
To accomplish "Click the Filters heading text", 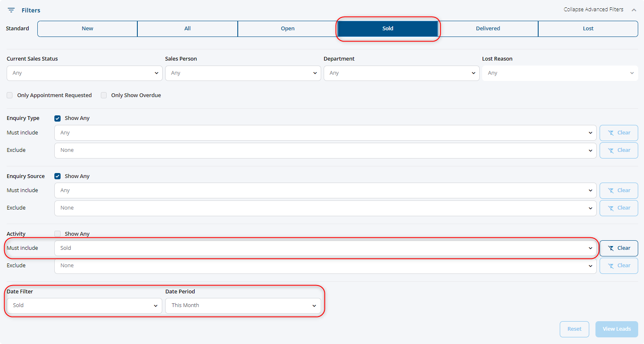I will (x=31, y=10).
